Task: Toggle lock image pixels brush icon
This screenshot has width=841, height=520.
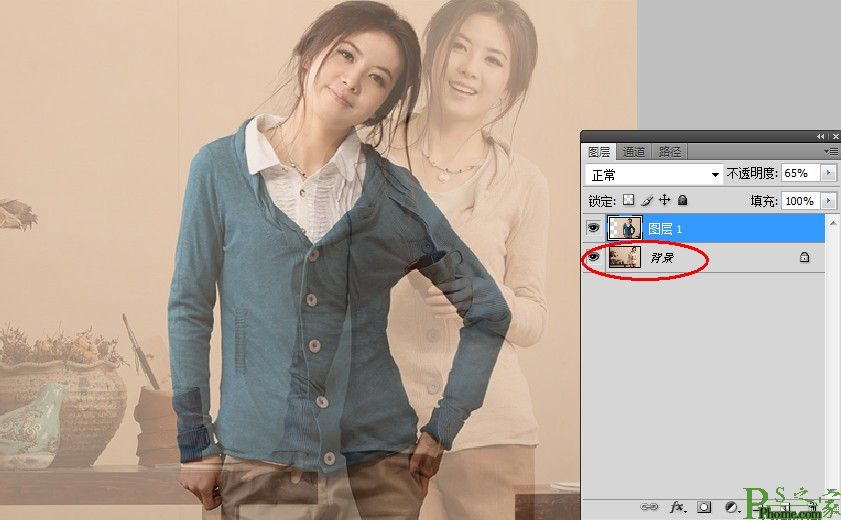Action: 647,200
